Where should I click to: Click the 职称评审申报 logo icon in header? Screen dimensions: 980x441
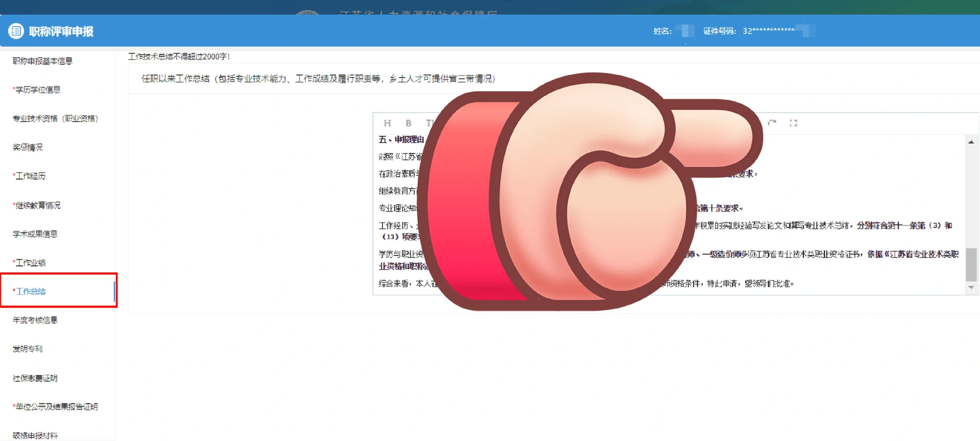(x=17, y=31)
